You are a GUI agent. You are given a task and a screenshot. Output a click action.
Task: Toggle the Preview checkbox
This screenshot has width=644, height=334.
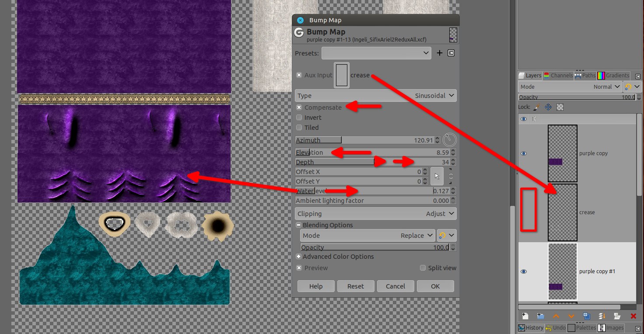299,268
